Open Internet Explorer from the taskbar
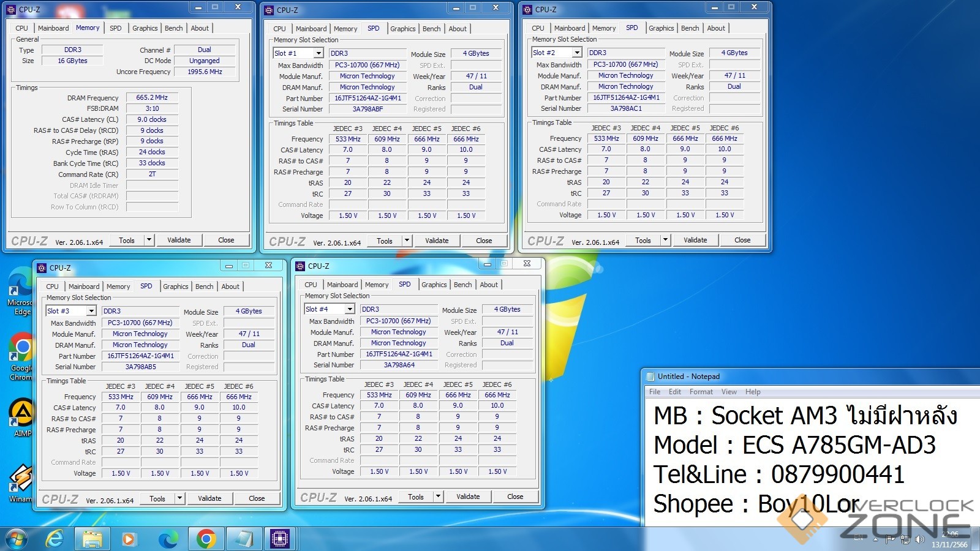 55,539
